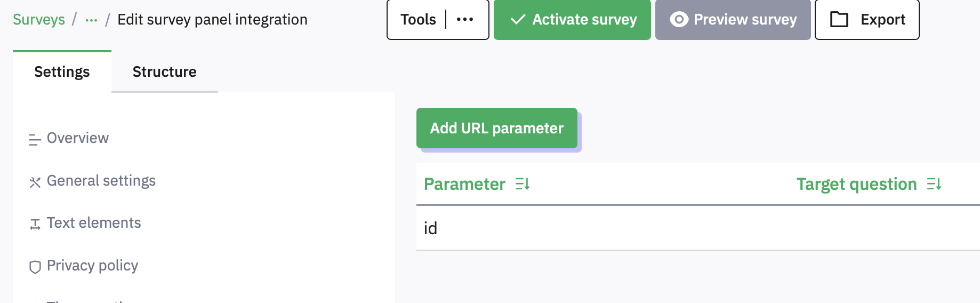Viewport: 980px width, 303px height.
Task: Sort by Target question sort icon
Action: point(934,184)
